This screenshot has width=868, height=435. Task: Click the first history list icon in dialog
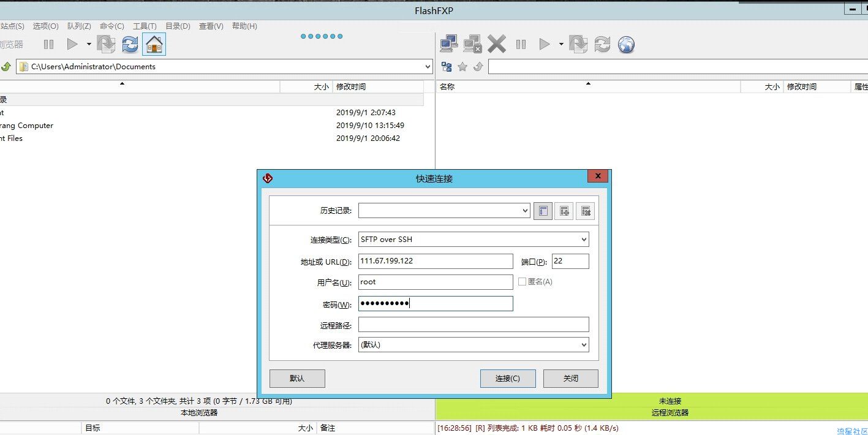point(543,211)
